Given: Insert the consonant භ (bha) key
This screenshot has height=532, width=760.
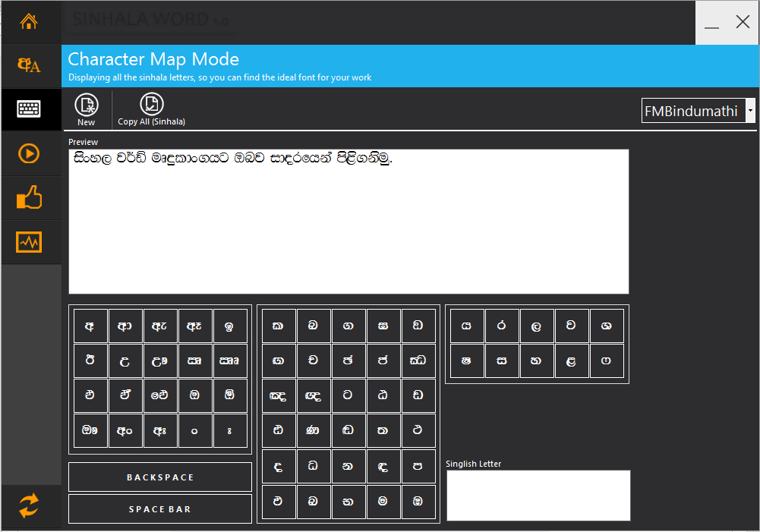Looking at the screenshot, I should 348,502.
